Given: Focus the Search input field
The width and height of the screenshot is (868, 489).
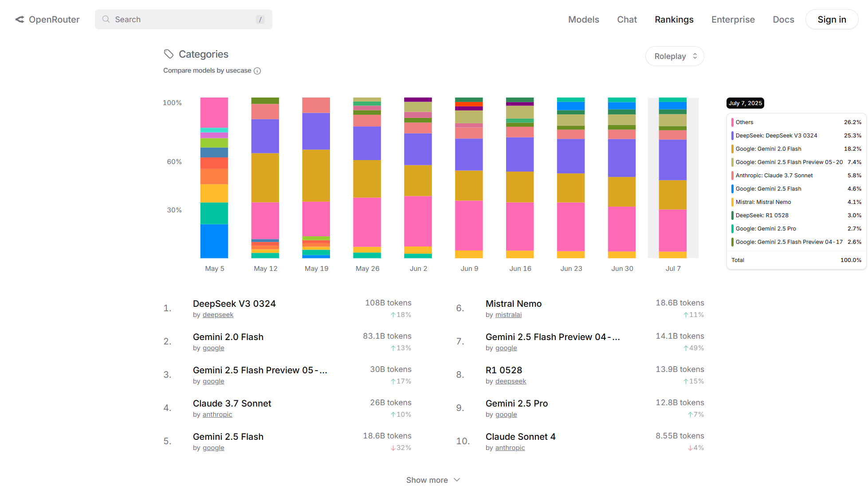Looking at the screenshot, I should [184, 20].
